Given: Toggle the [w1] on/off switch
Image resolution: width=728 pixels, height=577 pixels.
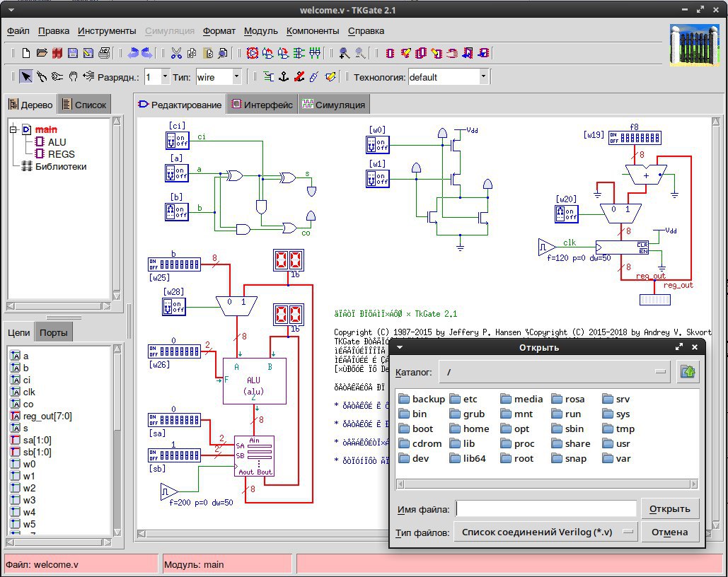Looking at the screenshot, I should click(x=378, y=179).
